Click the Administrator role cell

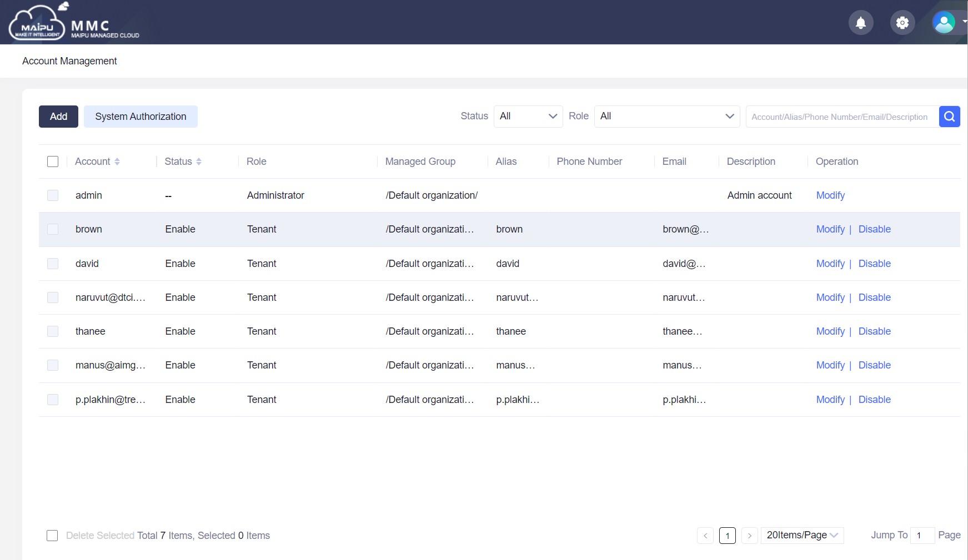(275, 195)
